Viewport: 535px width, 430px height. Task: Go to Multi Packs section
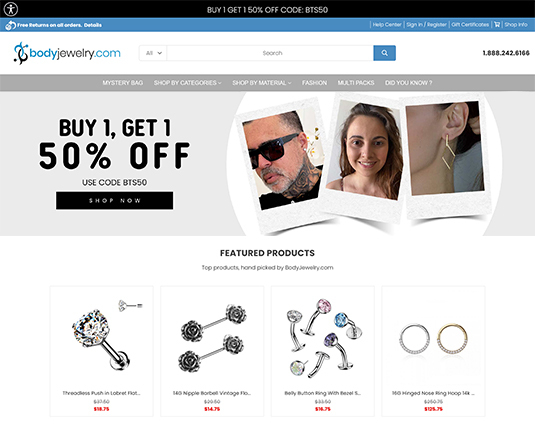[356, 83]
